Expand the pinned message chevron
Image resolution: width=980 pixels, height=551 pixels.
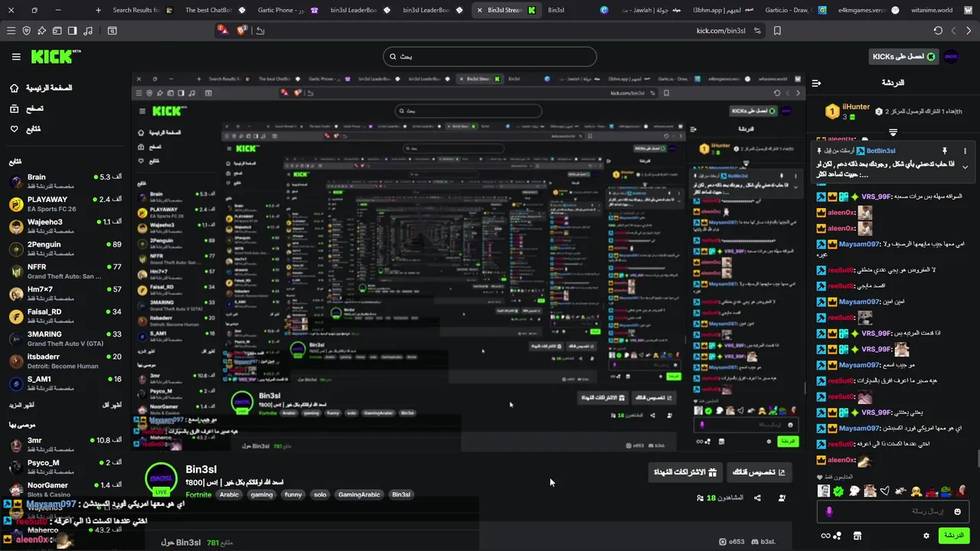(x=965, y=167)
